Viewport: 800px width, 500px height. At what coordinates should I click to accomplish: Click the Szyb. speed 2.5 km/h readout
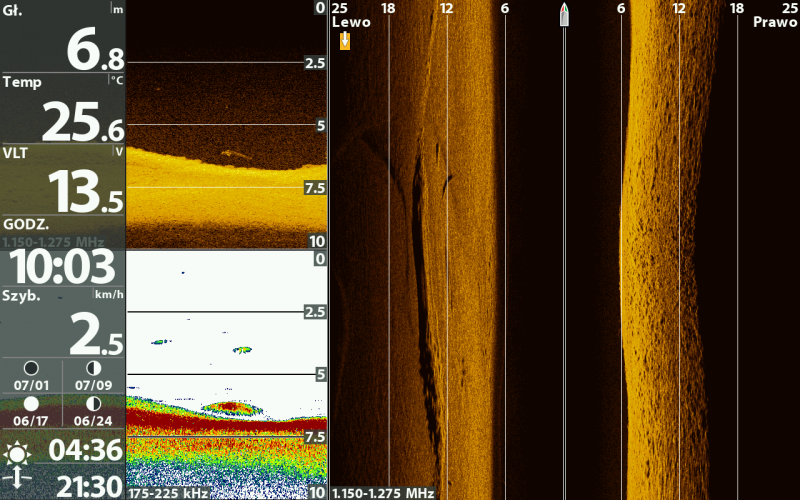tap(94, 333)
